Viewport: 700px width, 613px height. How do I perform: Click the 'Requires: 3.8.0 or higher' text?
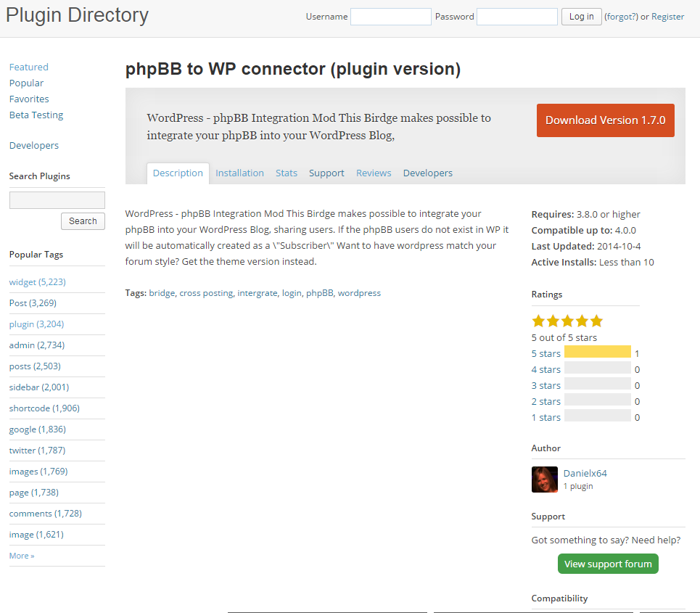585,214
